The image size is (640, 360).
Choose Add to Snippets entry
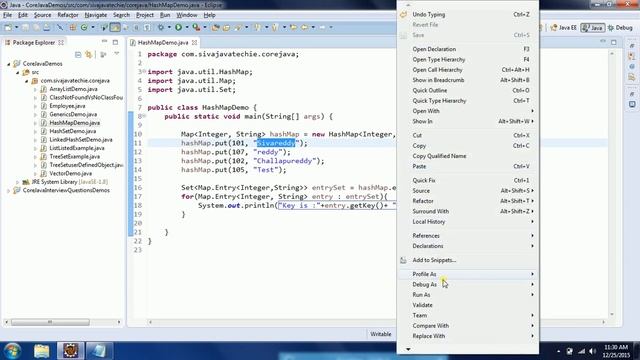[468, 260]
